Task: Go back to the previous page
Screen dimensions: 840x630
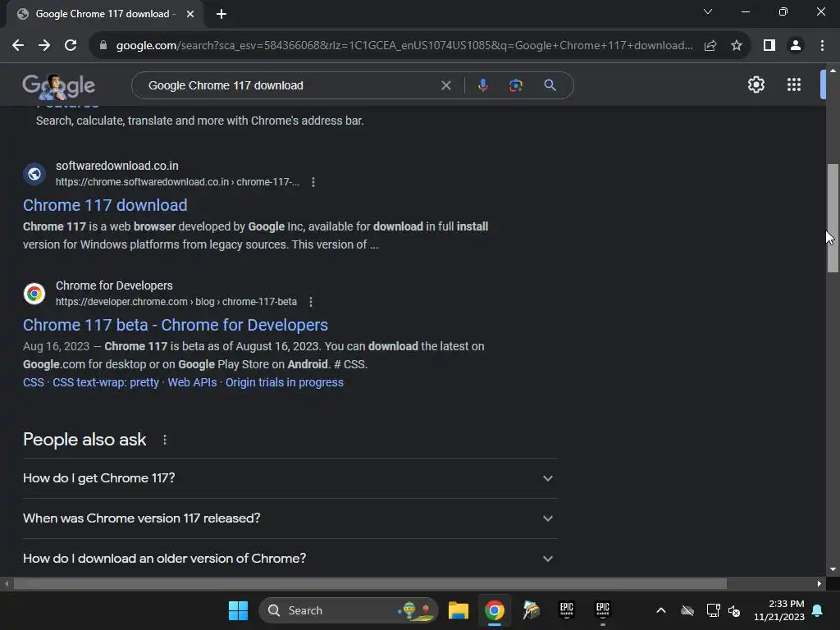Action: coord(18,46)
